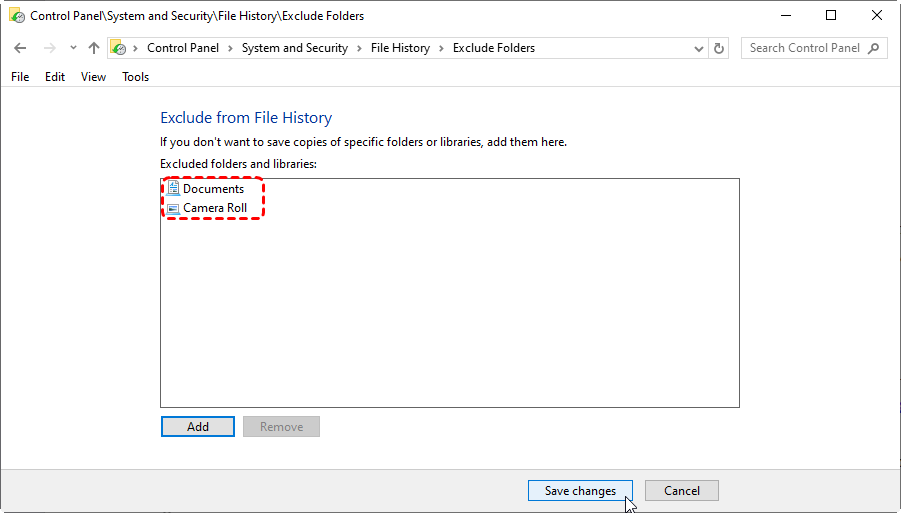Click the Documents library icon
The height and width of the screenshot is (513, 901).
[173, 189]
